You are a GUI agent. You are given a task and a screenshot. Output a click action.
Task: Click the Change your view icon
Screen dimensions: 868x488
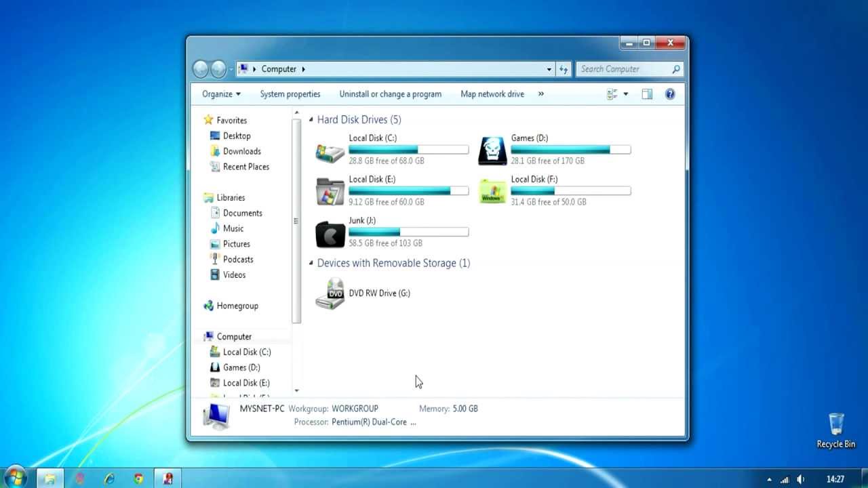(x=612, y=94)
